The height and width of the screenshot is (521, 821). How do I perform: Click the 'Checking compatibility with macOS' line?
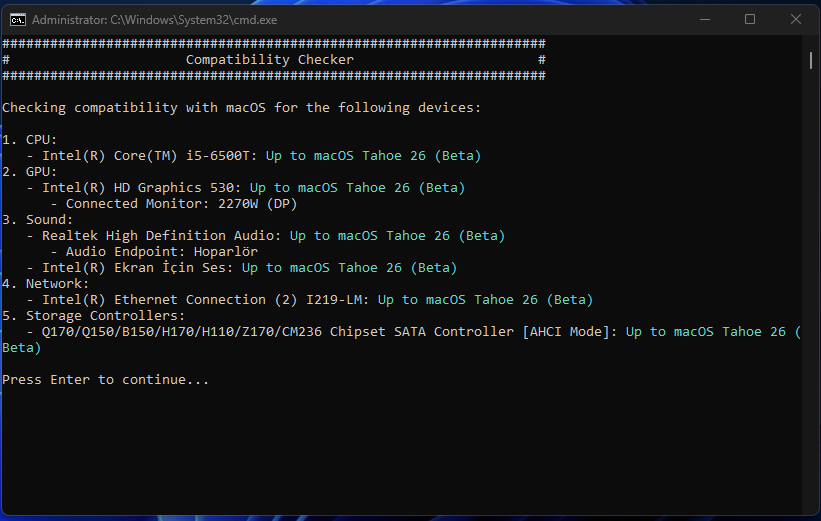[241, 108]
